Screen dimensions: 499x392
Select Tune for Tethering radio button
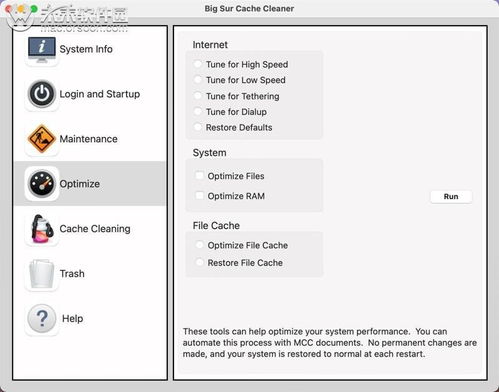tap(198, 96)
